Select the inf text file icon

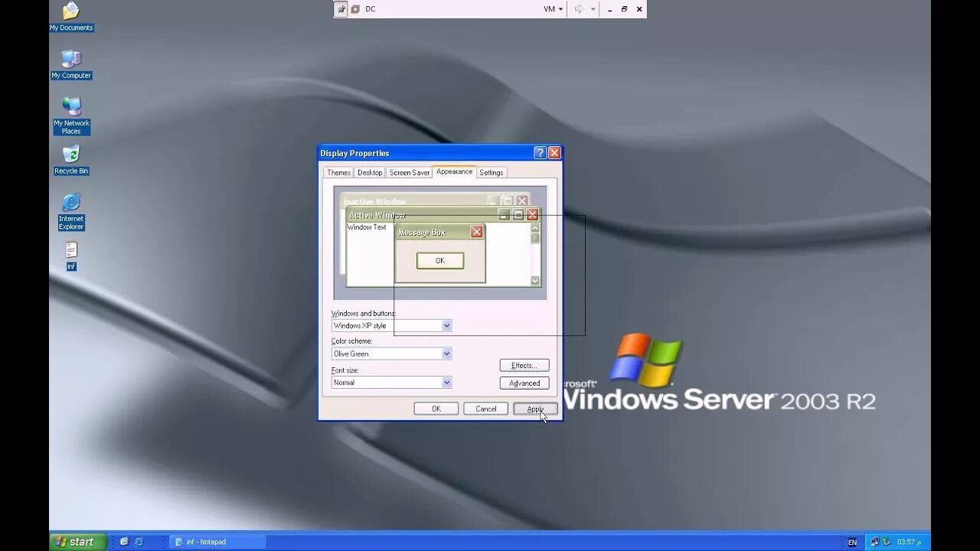coord(71,256)
